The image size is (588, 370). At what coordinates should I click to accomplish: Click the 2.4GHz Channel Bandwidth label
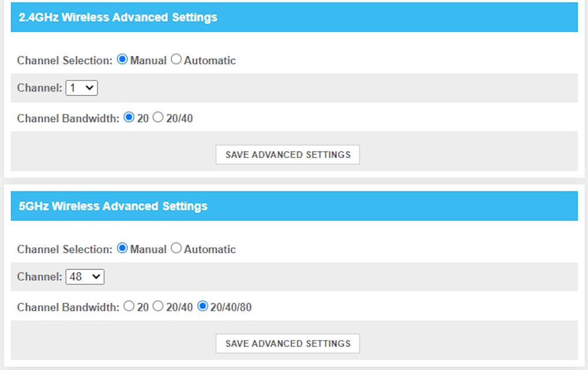point(68,119)
